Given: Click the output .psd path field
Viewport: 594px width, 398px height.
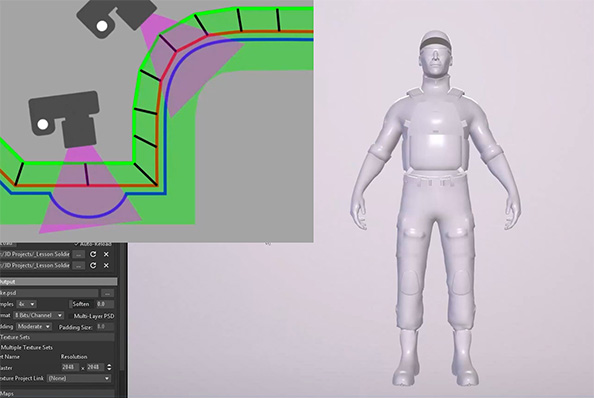Looking at the screenshot, I should click(x=49, y=293).
